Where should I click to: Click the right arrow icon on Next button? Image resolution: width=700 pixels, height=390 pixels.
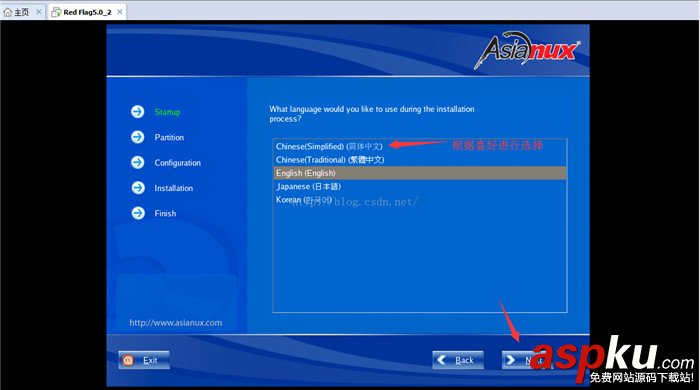(x=511, y=360)
